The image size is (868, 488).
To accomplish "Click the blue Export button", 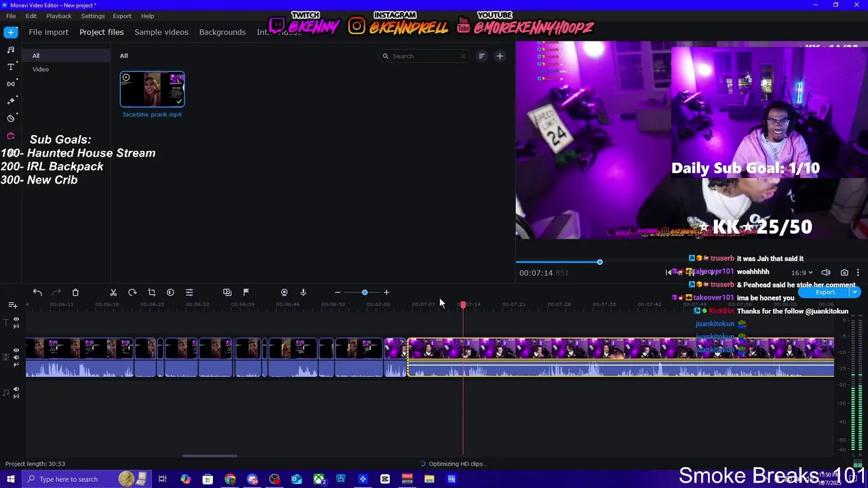I will [825, 292].
